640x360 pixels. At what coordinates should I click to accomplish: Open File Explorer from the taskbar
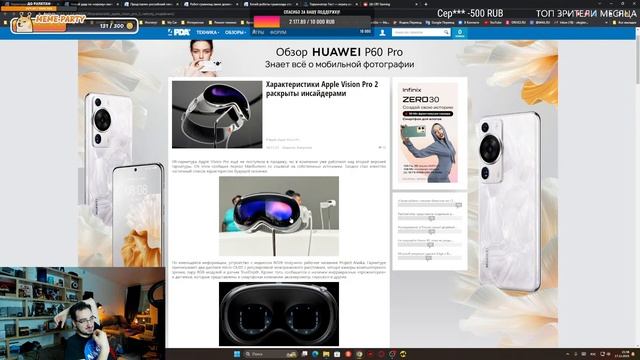click(x=326, y=354)
